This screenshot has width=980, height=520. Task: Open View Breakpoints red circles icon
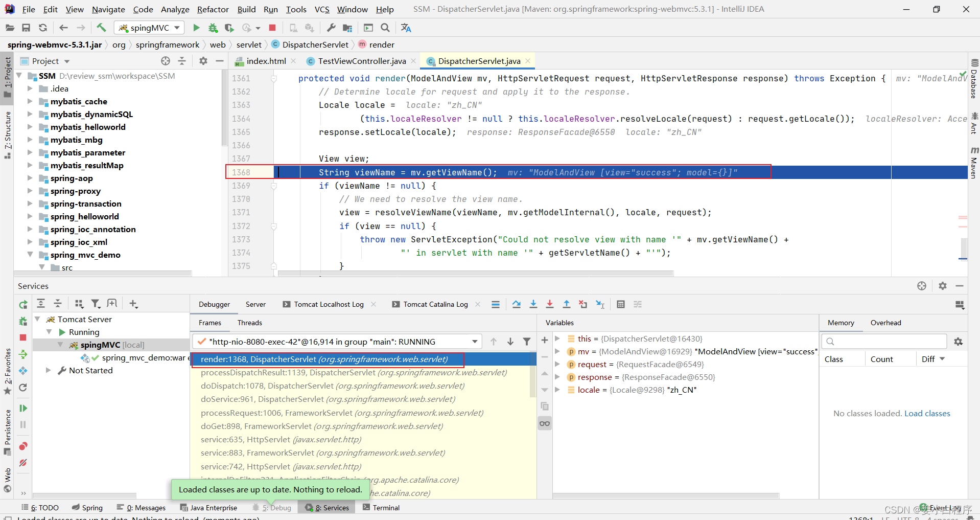[x=23, y=446]
